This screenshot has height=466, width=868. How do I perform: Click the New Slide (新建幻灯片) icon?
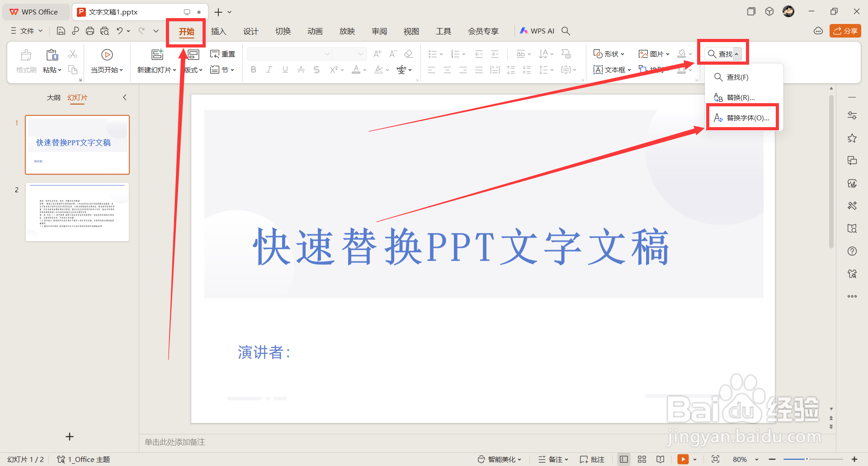pyautogui.click(x=157, y=55)
